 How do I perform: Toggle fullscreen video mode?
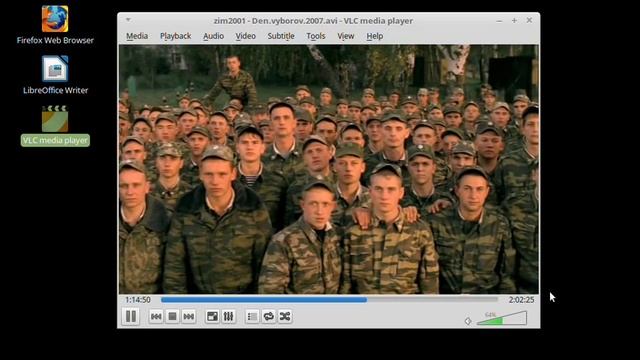click(x=212, y=316)
